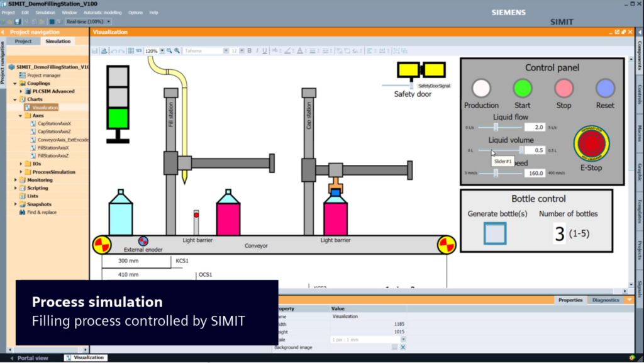644x363 pixels.
Task: Toggle italic text formatting
Action: point(258,50)
